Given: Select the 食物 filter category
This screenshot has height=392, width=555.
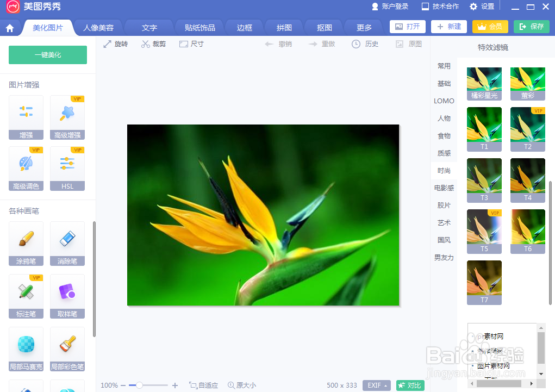Looking at the screenshot, I should (x=444, y=135).
